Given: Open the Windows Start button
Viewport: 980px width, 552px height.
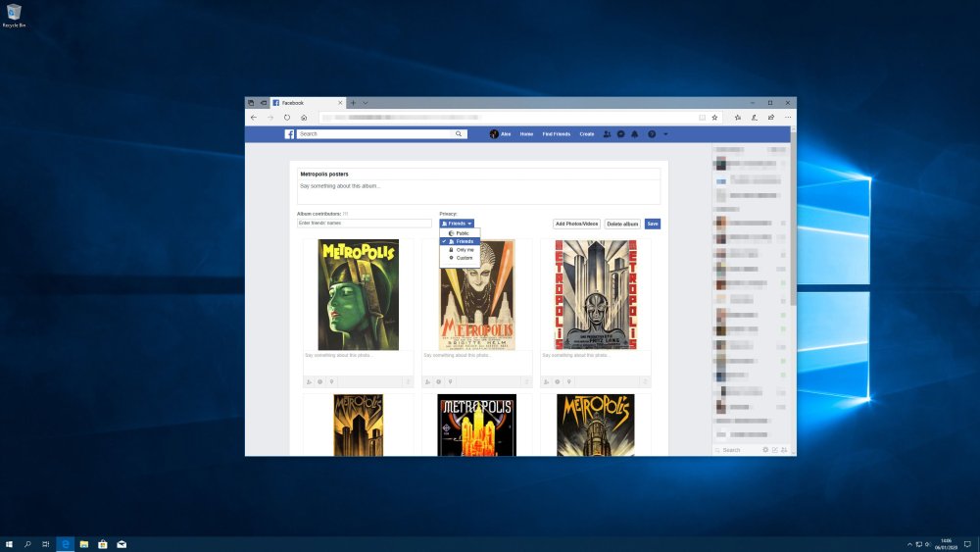Looking at the screenshot, I should pos(9,544).
